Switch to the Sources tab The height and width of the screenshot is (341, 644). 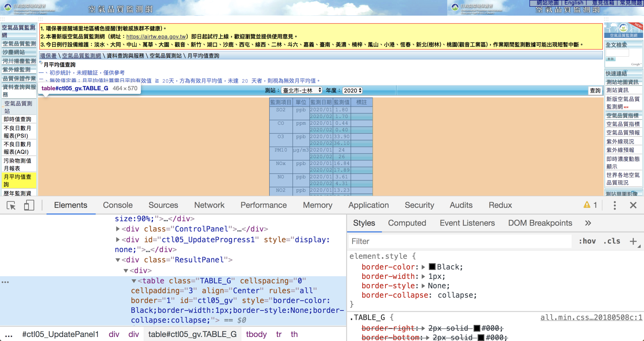[x=163, y=205]
